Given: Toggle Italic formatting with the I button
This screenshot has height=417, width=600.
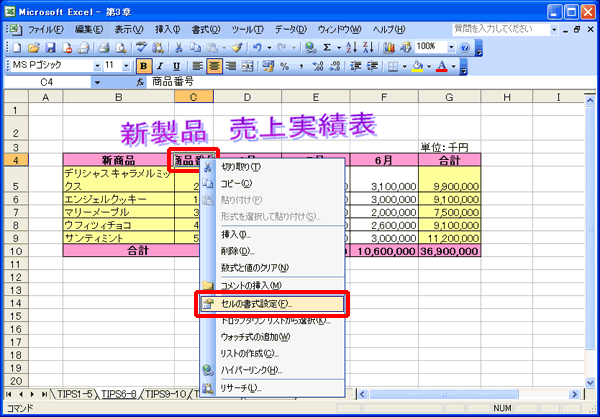Looking at the screenshot, I should 160,67.
